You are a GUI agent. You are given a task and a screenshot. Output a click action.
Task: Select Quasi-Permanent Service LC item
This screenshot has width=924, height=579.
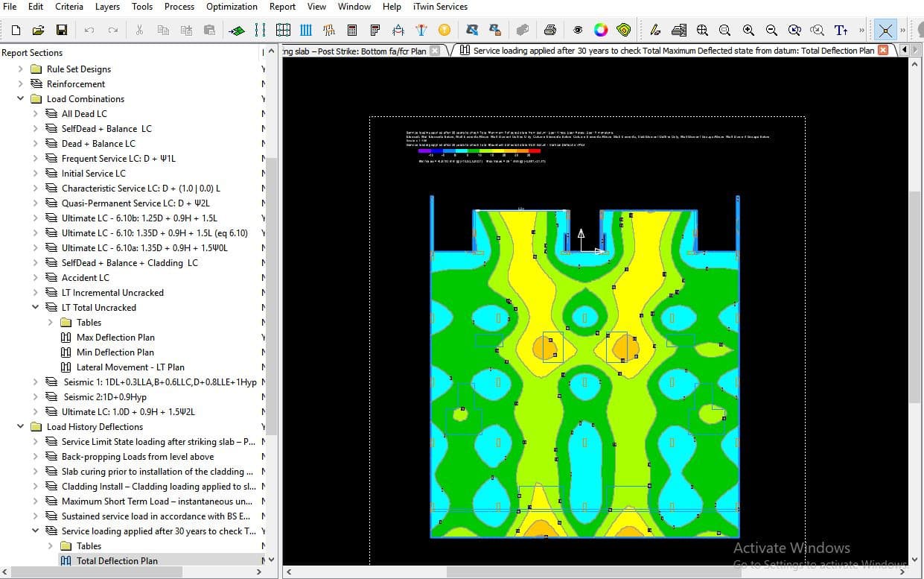coord(136,203)
